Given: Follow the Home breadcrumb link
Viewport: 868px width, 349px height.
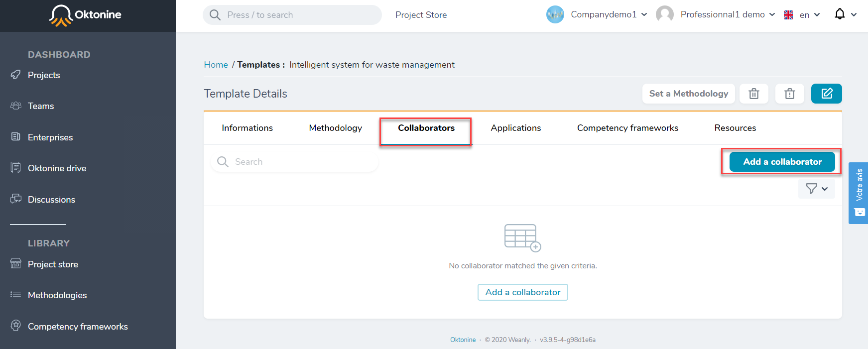Looking at the screenshot, I should (216, 65).
